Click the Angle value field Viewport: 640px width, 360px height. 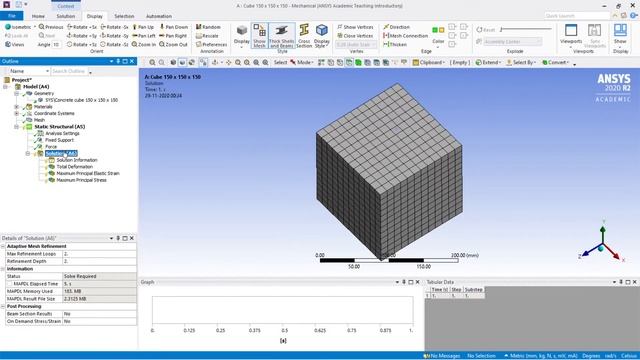click(56, 44)
